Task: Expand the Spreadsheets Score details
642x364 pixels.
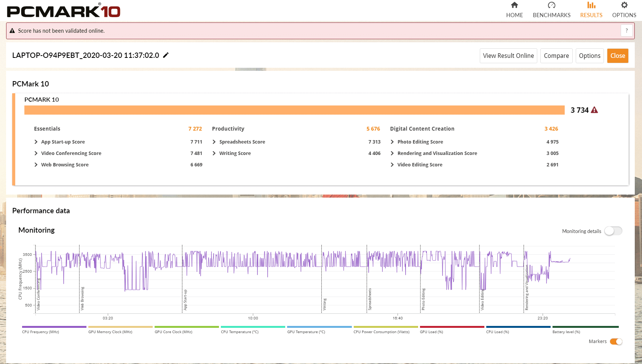Action: pyautogui.click(x=214, y=142)
